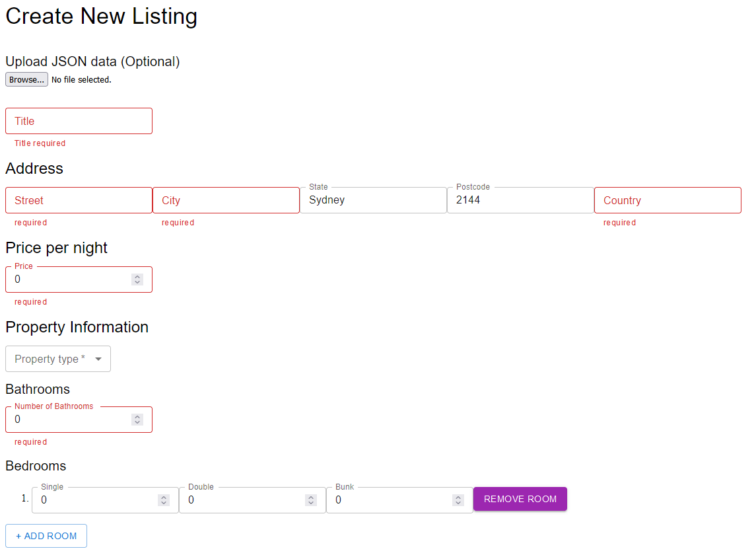Click the Browse file upload button
This screenshot has height=559, width=756.
(26, 79)
